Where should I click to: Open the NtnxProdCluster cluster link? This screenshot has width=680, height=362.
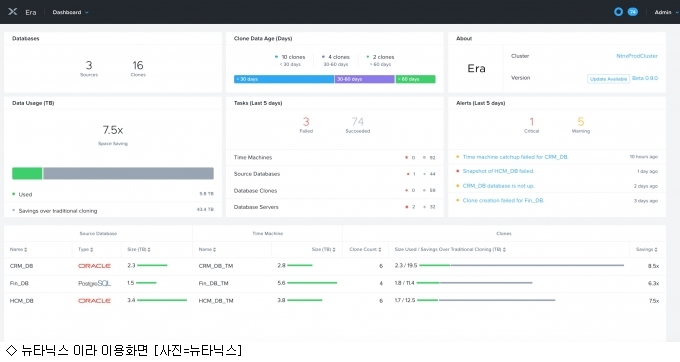pyautogui.click(x=637, y=56)
